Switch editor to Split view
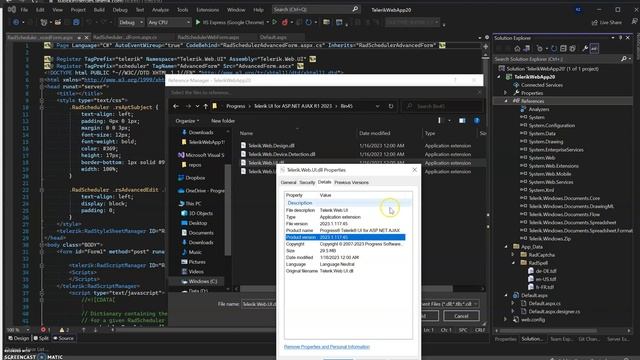Image resolution: width=640 pixels, height=360 pixels. point(41,338)
